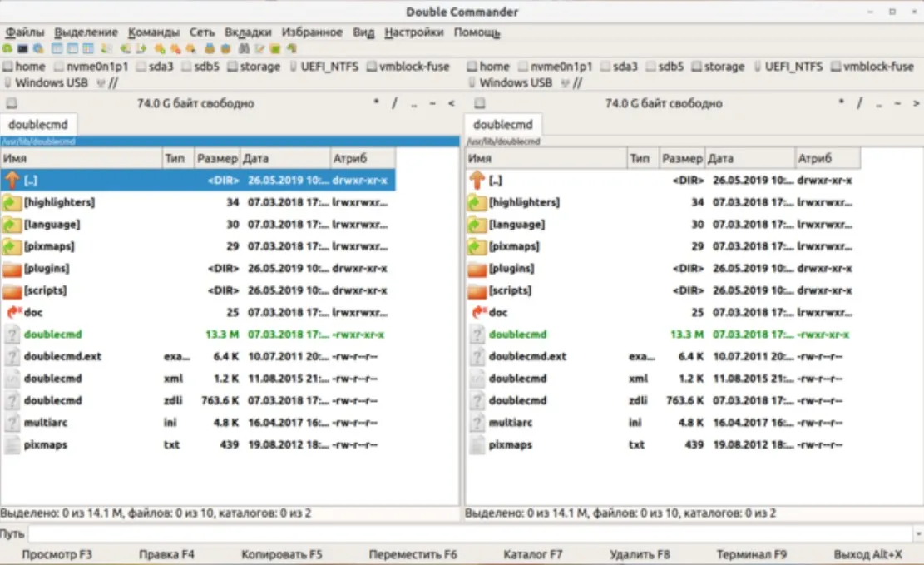Open the Избранное menu
This screenshot has height=565, width=924.
tap(312, 32)
